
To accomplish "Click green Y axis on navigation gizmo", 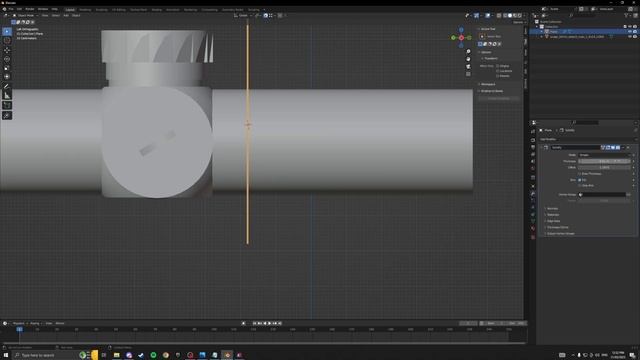I will pyautogui.click(x=453, y=38).
